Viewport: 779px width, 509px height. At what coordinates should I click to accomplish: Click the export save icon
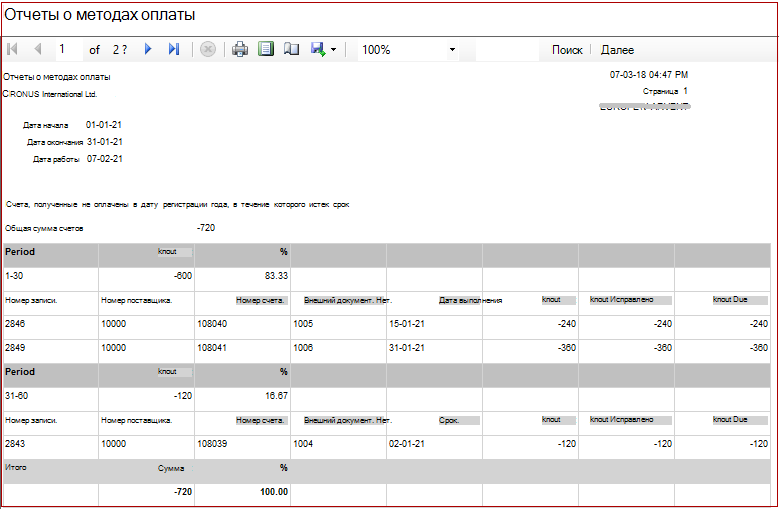tap(318, 49)
